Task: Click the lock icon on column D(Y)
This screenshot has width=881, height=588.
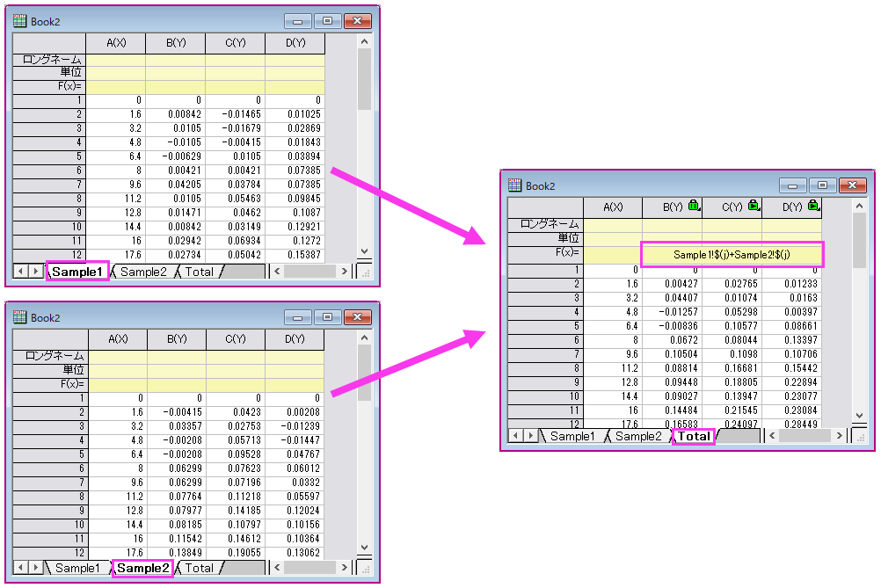Action: pyautogui.click(x=812, y=207)
